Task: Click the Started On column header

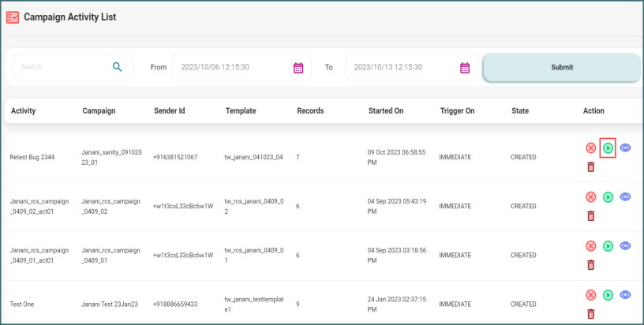Action: tap(385, 111)
